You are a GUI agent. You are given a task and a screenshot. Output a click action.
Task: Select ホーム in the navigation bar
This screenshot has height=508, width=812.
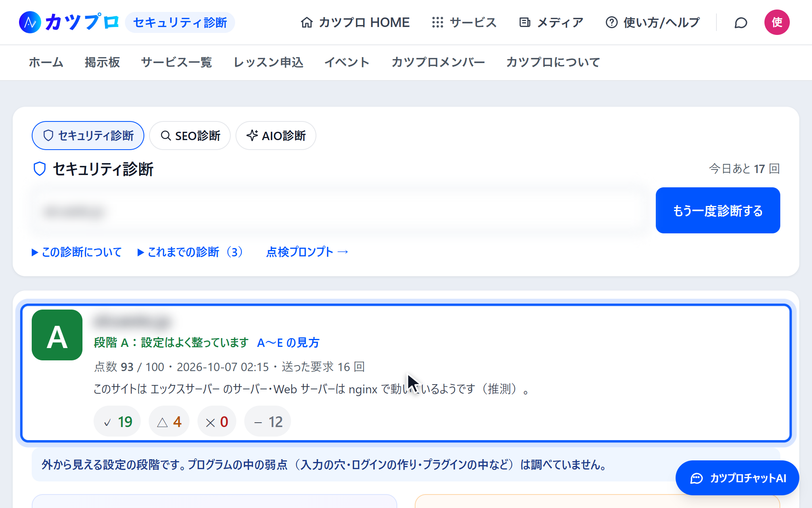coord(46,62)
